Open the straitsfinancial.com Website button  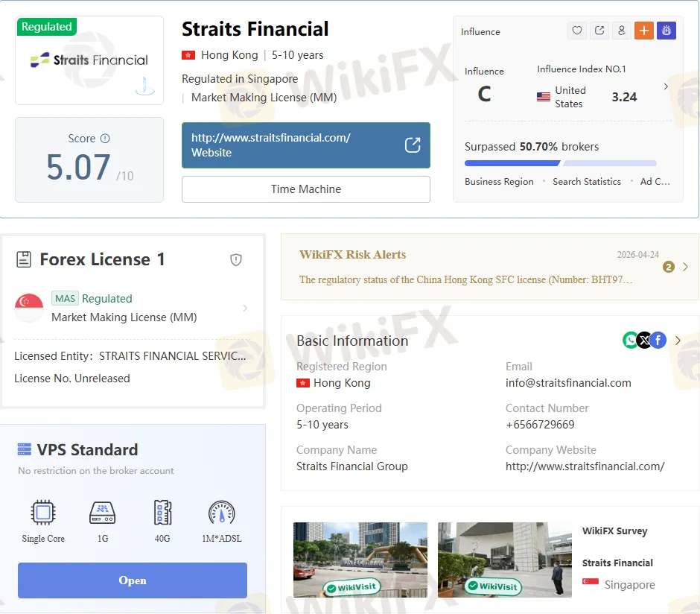coord(305,145)
